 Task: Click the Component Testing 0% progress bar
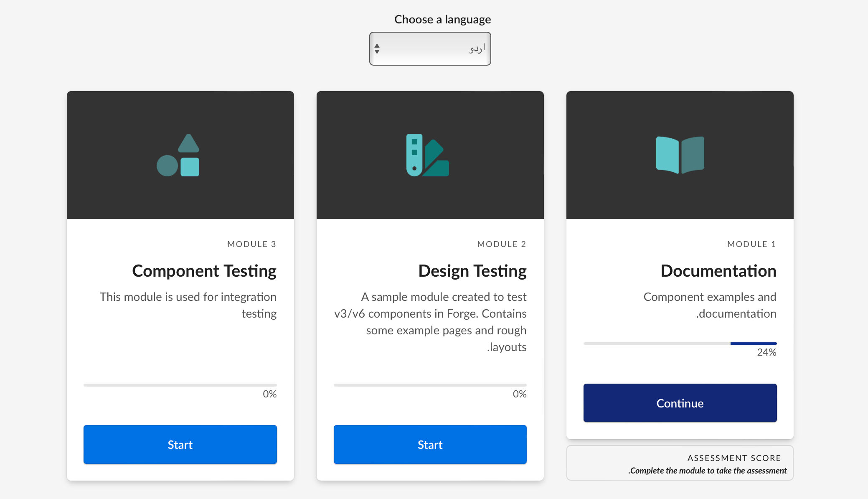tap(180, 384)
